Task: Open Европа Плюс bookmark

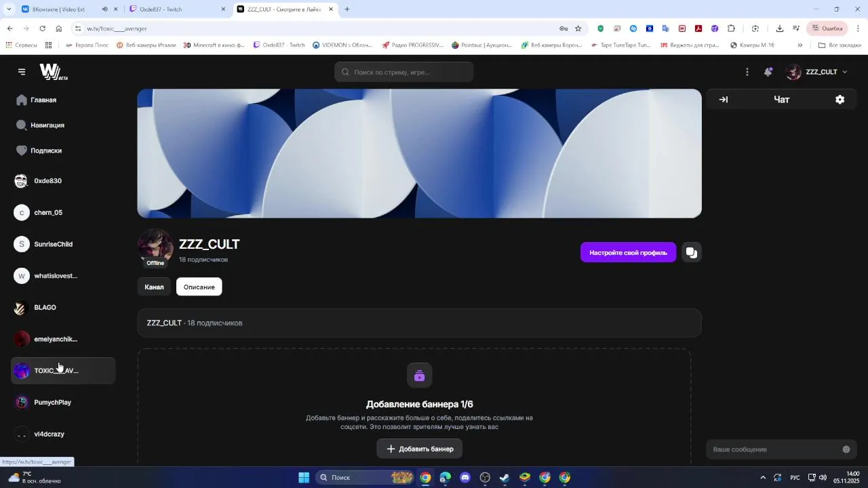Action: [x=87, y=45]
